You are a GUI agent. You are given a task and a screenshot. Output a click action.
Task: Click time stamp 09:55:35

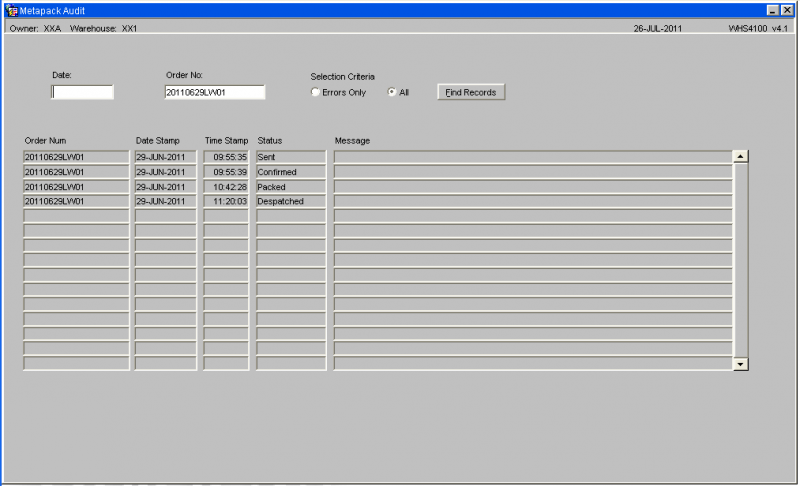(226, 157)
